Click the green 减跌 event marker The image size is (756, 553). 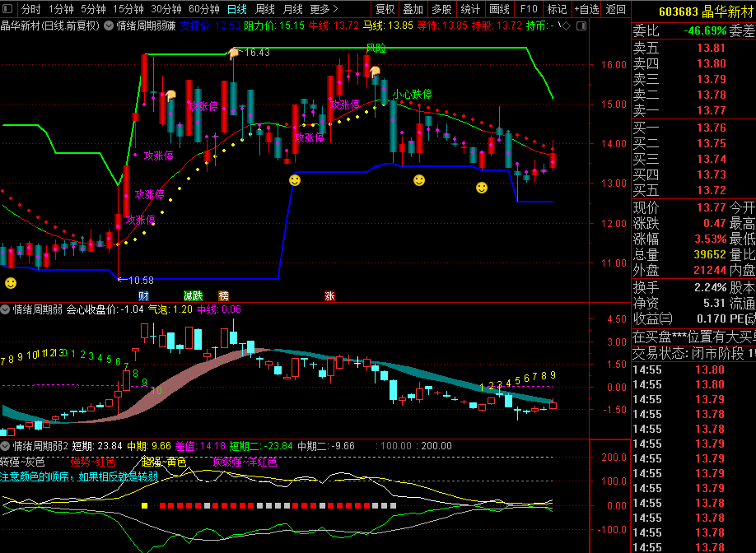click(x=193, y=295)
